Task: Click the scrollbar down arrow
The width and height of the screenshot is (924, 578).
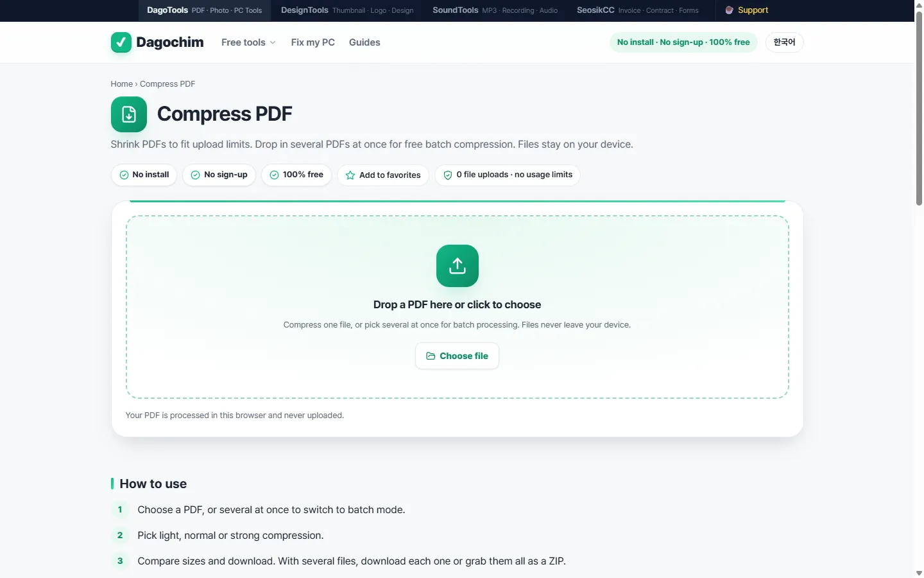Action: [x=919, y=573]
